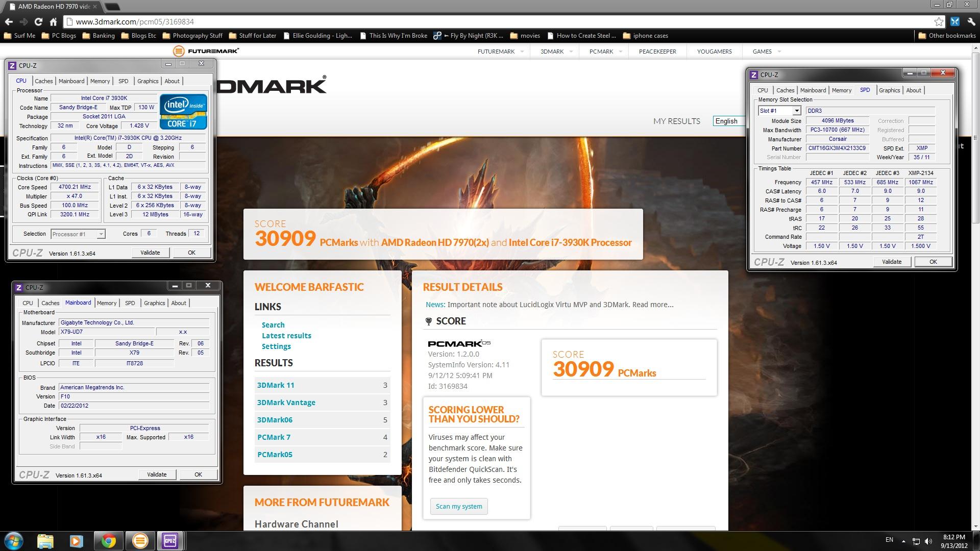Click the volume icon in system tray

[928, 541]
